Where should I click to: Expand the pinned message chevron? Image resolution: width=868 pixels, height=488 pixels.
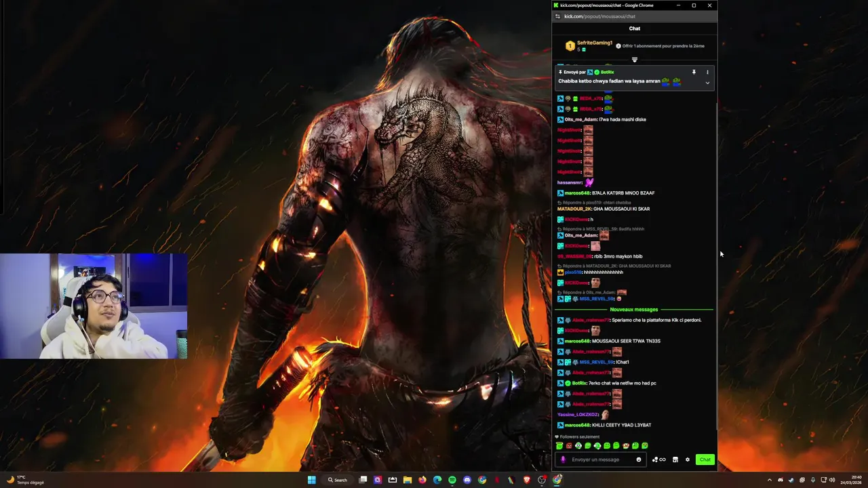[x=707, y=83]
